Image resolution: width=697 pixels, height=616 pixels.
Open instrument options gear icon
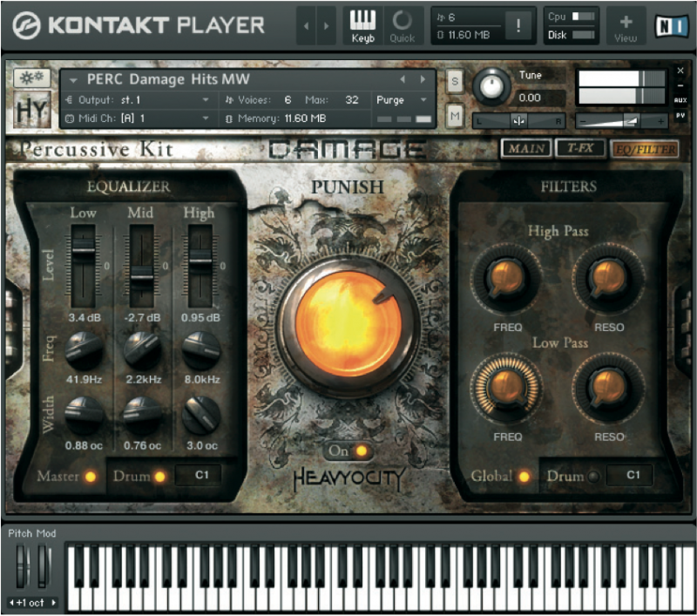point(32,78)
